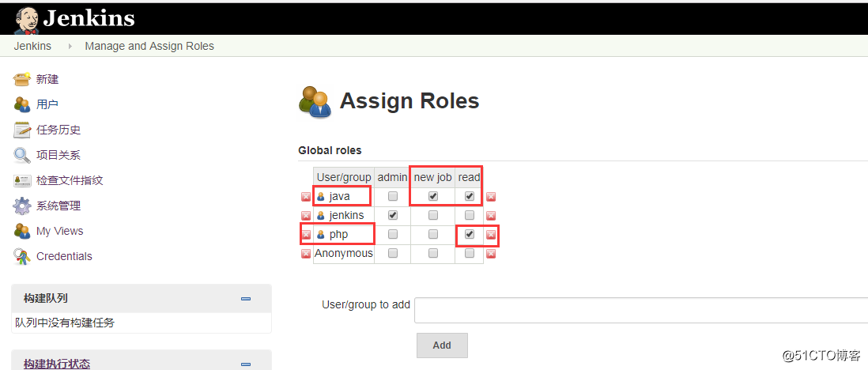This screenshot has height=370, width=868.
Task: Click the 用户 people icon
Action: [x=21, y=104]
